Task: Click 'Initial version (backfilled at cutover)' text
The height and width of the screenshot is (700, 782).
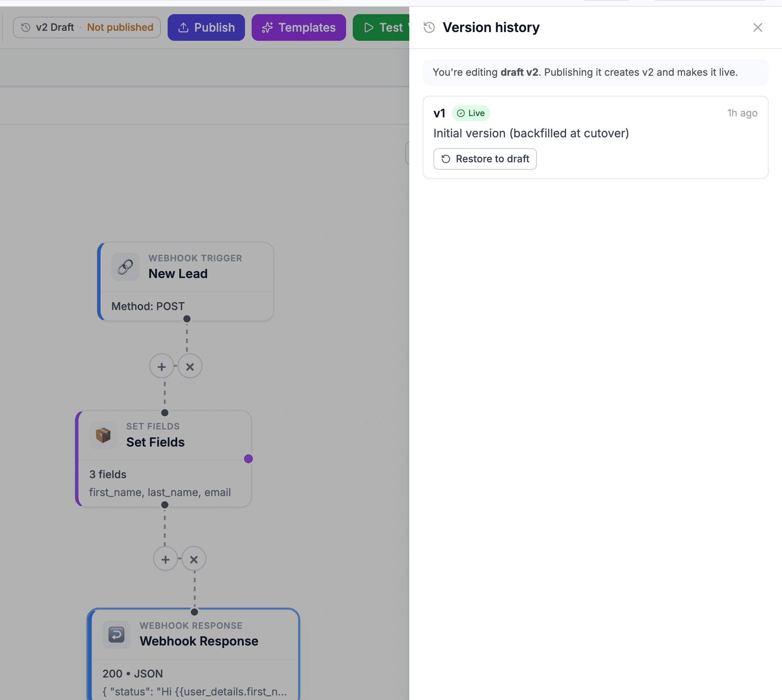Action: pos(531,133)
